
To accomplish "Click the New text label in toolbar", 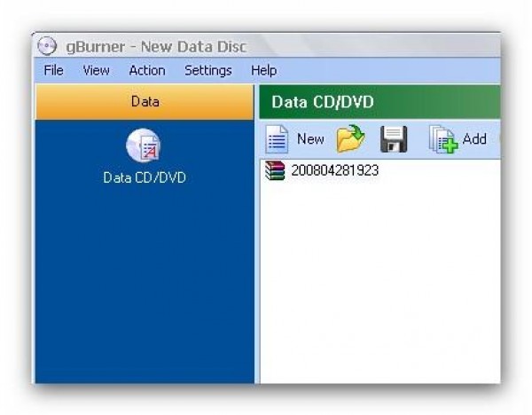I will coord(310,139).
